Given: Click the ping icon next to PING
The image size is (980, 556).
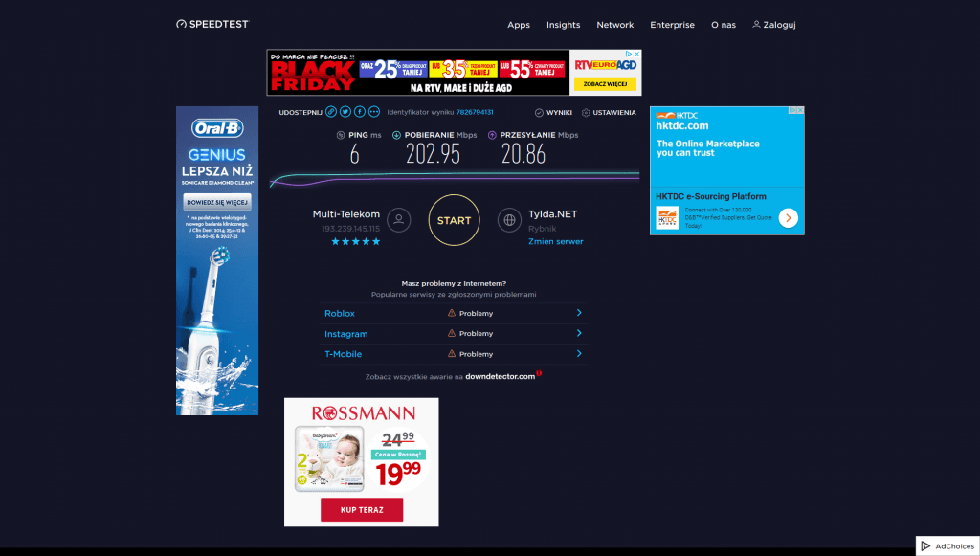Looking at the screenshot, I should click(341, 135).
